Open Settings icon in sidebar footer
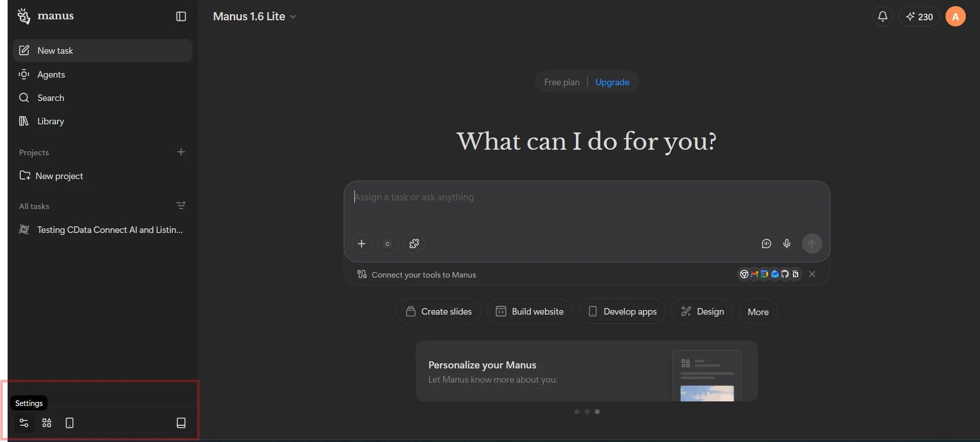The width and height of the screenshot is (980, 442). (x=24, y=423)
